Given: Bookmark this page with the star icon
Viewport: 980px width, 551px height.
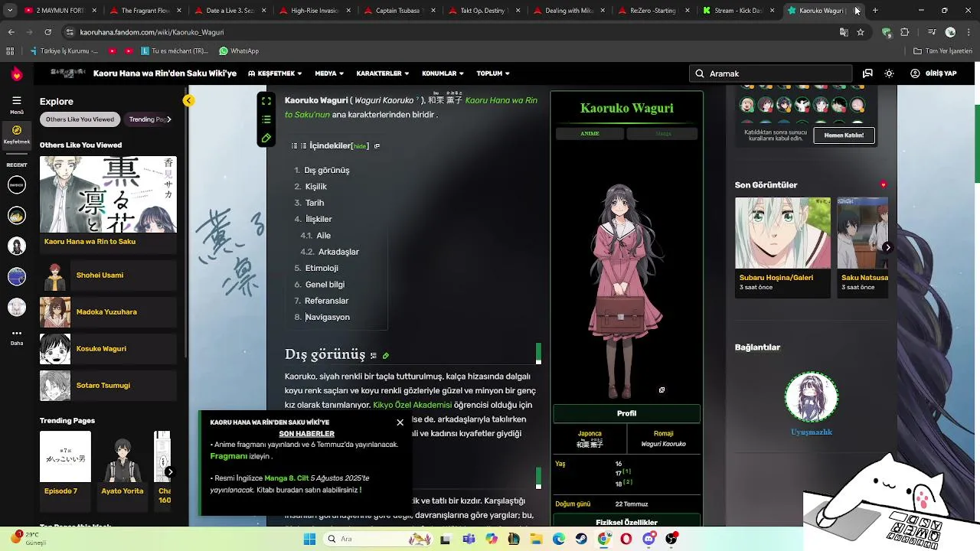Looking at the screenshot, I should [861, 32].
